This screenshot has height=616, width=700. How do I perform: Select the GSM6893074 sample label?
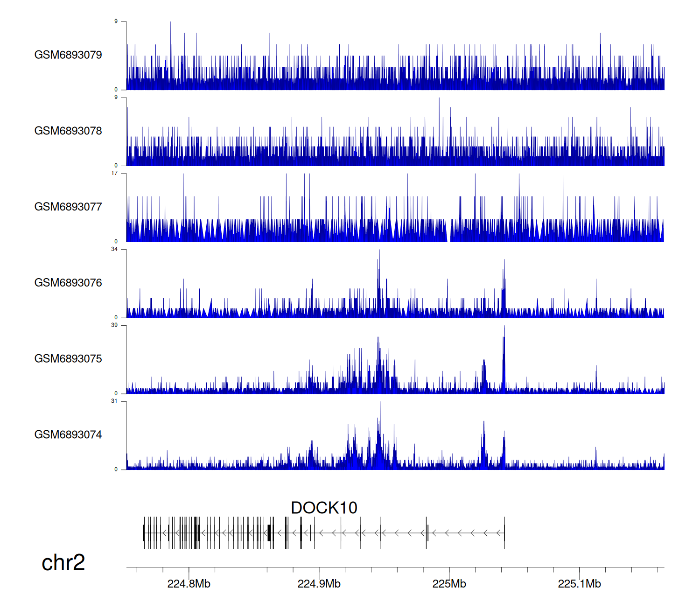pyautogui.click(x=68, y=435)
